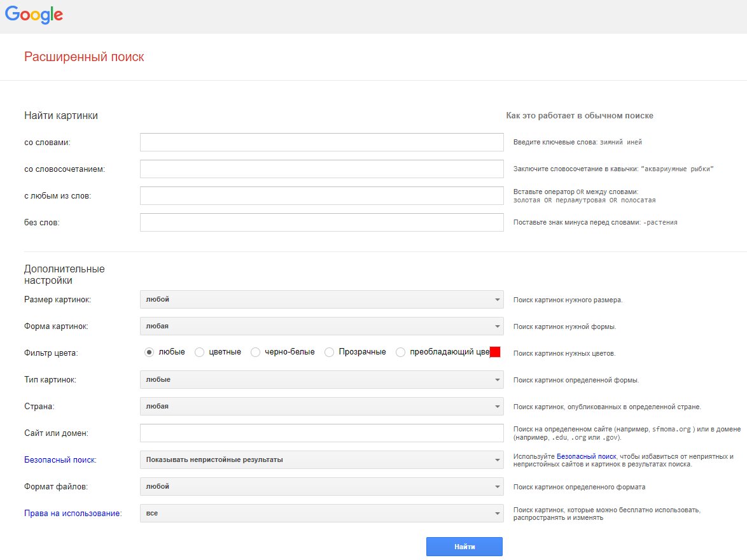Open the 'Права на использование' label link
The image size is (747, 560).
pyautogui.click(x=73, y=514)
